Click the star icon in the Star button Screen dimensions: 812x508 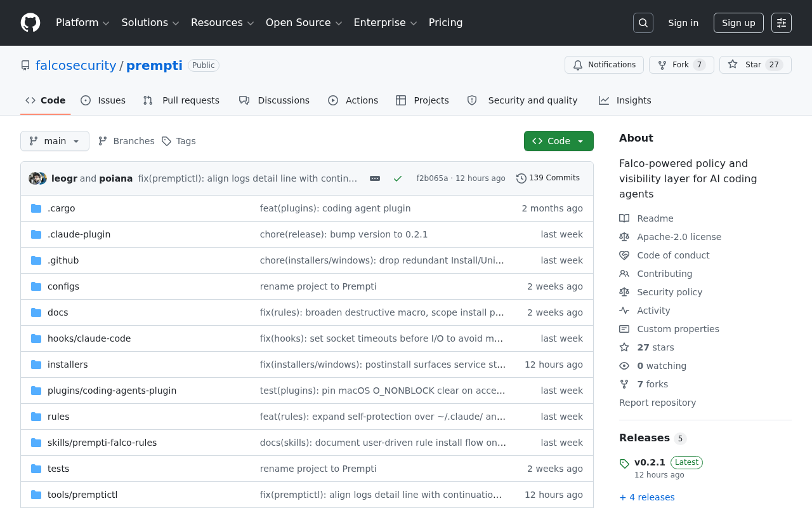click(733, 65)
